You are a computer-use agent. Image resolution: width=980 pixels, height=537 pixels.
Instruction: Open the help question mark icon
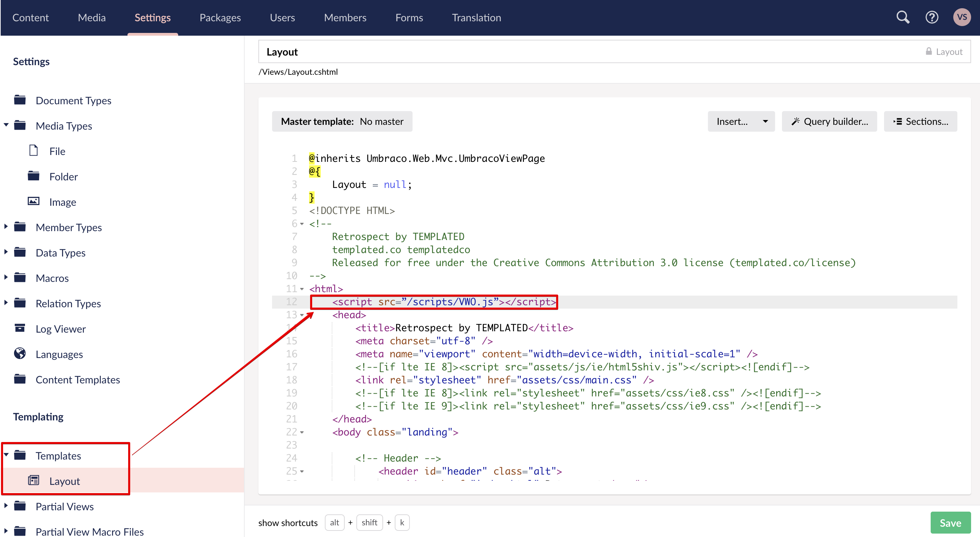tap(932, 17)
